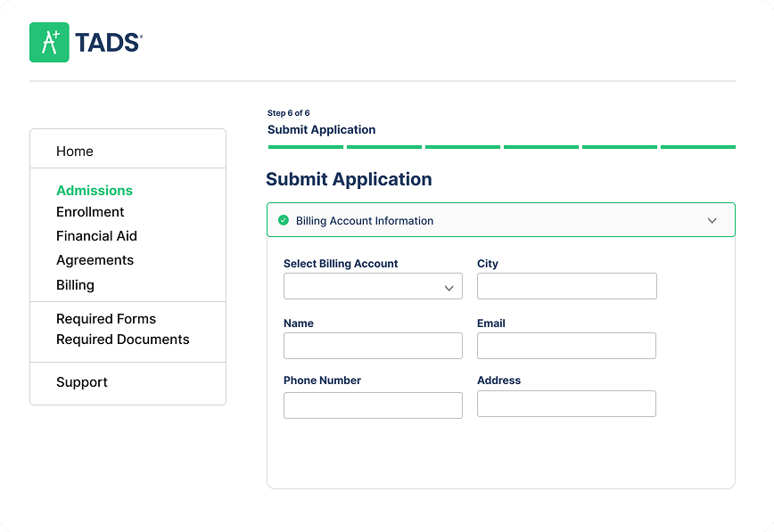Click the Address text field
Viewport: 774px width, 532px height.
point(566,404)
